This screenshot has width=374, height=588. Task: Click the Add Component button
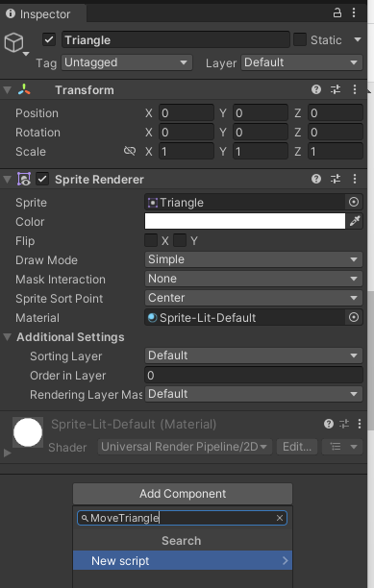pyautogui.click(x=183, y=494)
